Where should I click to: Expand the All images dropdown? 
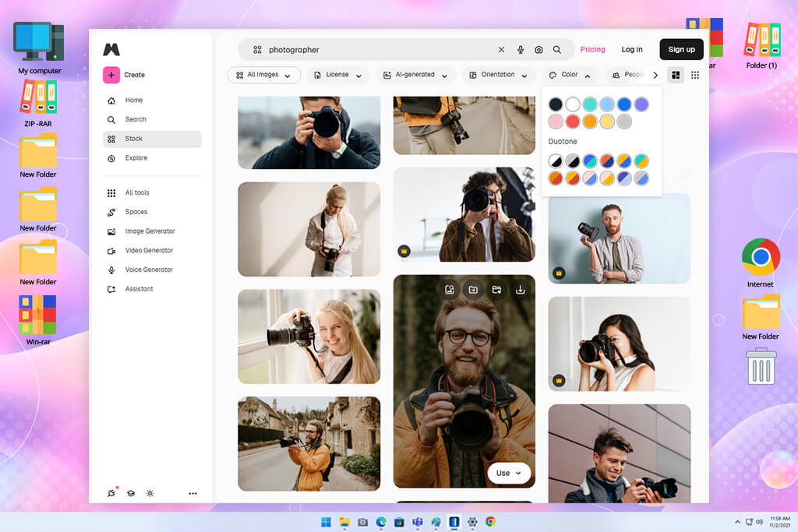[263, 75]
